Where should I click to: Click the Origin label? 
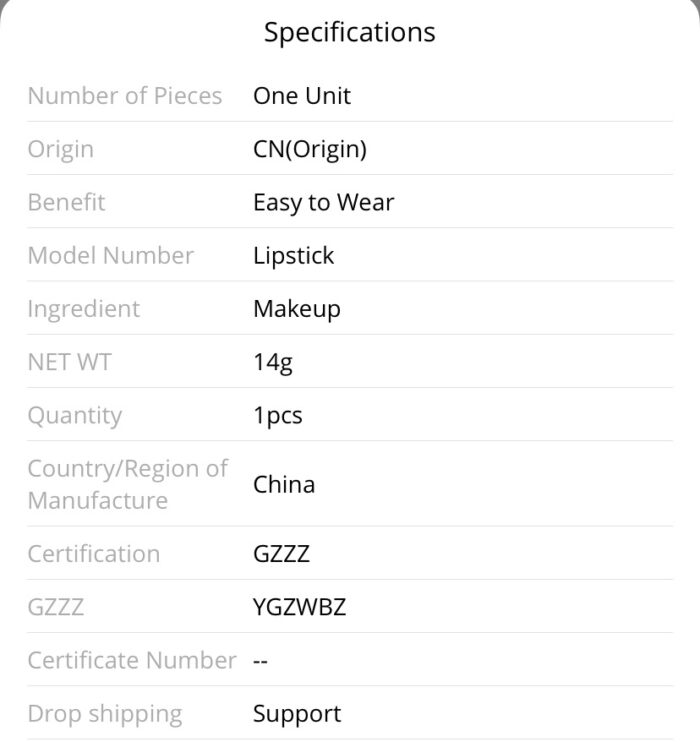click(61, 150)
